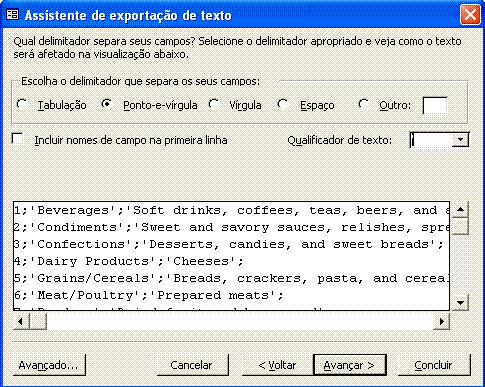The height and width of the screenshot is (387, 485).
Task: Go back with the Voltar button
Action: click(277, 365)
